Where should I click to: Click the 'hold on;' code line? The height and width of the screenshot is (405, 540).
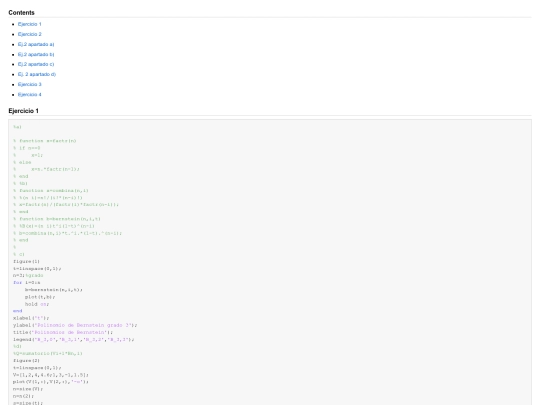pos(37,304)
